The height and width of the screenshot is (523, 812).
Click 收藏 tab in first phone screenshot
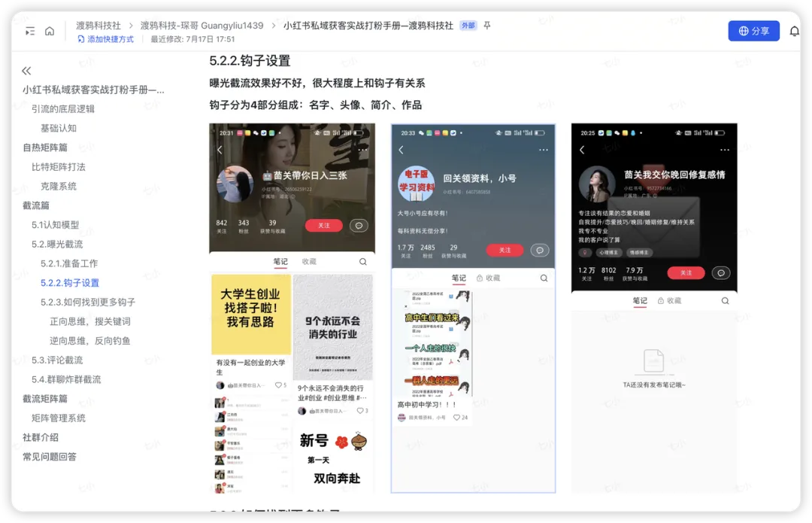point(309,262)
